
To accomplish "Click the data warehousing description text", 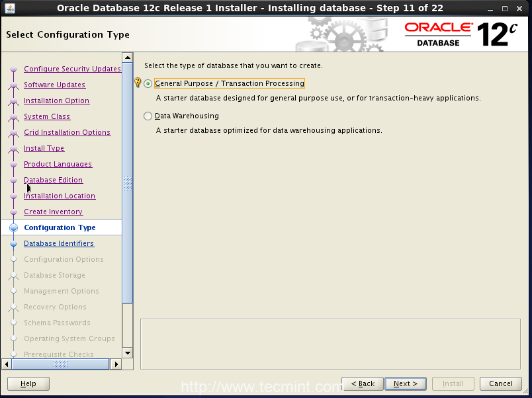I will pos(269,130).
